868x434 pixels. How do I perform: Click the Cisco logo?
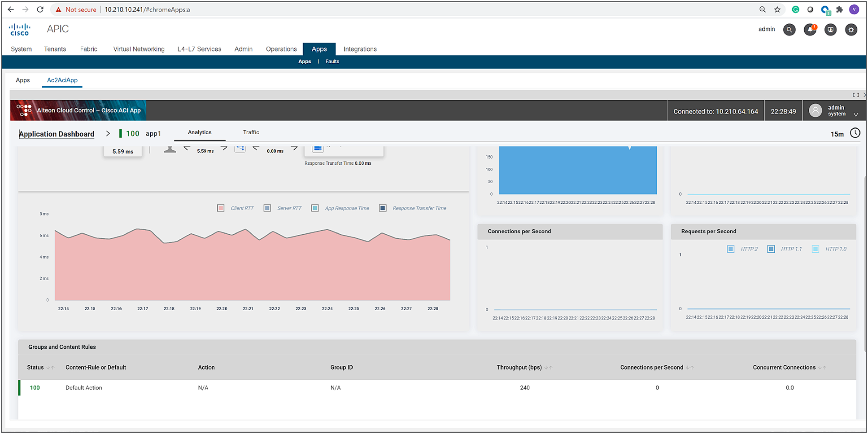coord(20,30)
